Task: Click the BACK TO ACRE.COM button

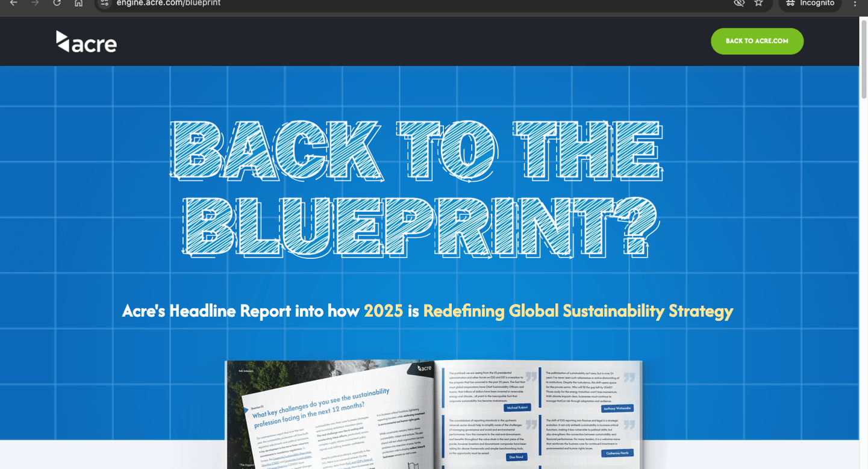Action: point(757,41)
